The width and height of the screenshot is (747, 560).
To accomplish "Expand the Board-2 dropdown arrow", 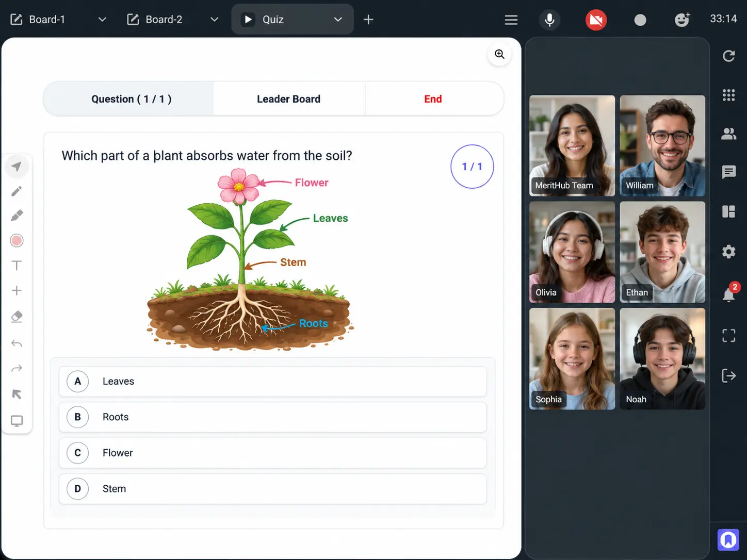I will 214,20.
